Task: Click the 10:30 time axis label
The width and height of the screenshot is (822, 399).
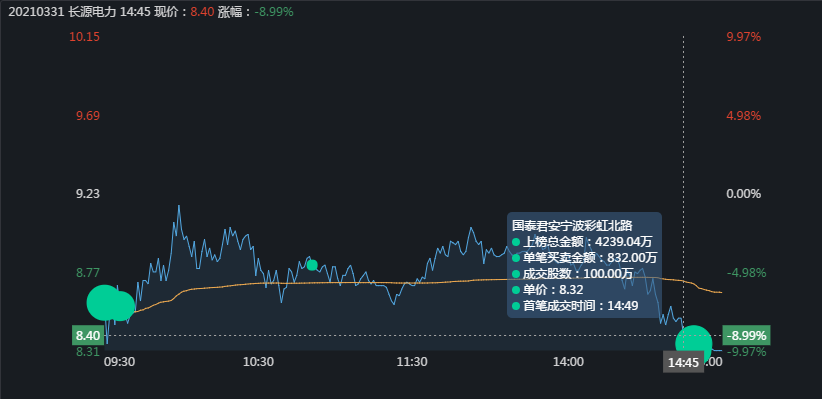Action: 257,362
